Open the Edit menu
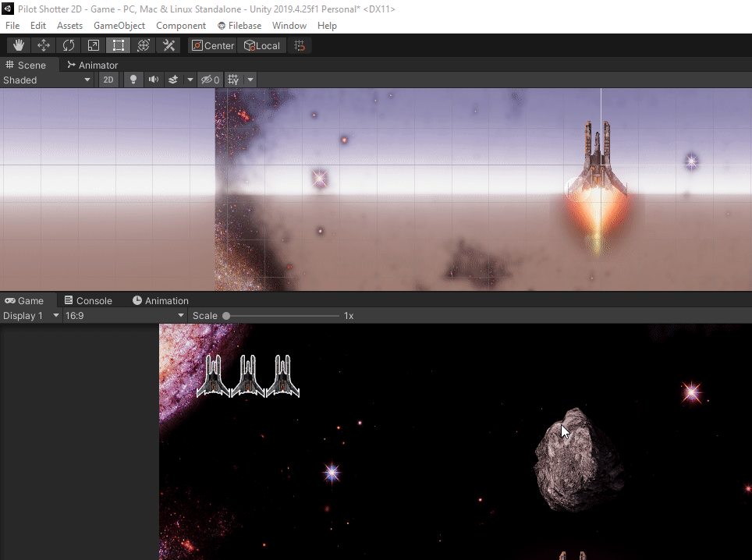Image resolution: width=752 pixels, height=560 pixels. [x=38, y=26]
